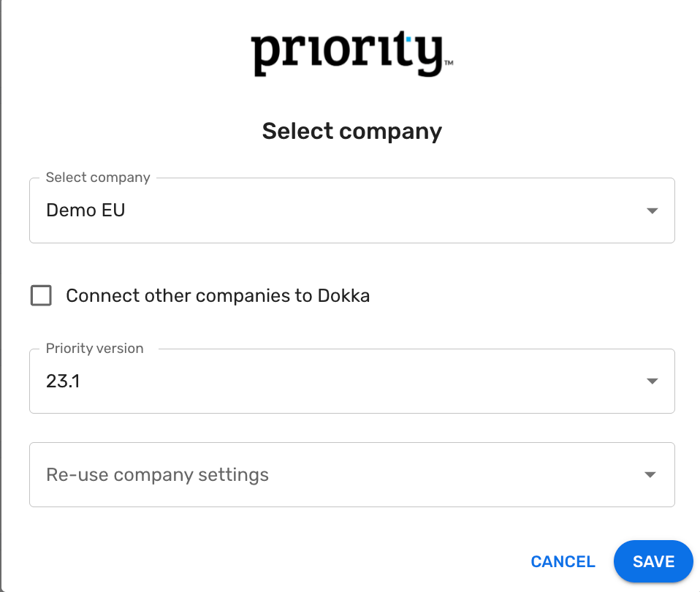Click the blue dot in the Priority logo

pyautogui.click(x=410, y=38)
